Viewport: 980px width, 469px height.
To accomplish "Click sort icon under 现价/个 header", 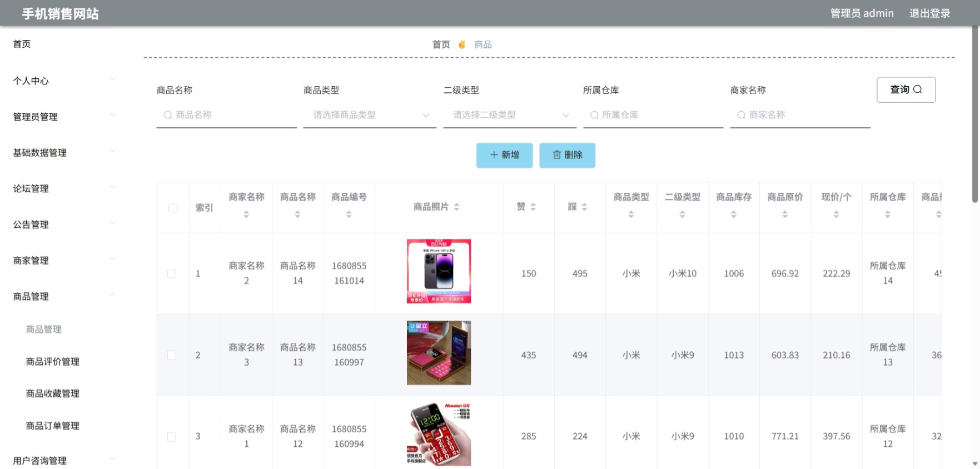I will (x=836, y=214).
